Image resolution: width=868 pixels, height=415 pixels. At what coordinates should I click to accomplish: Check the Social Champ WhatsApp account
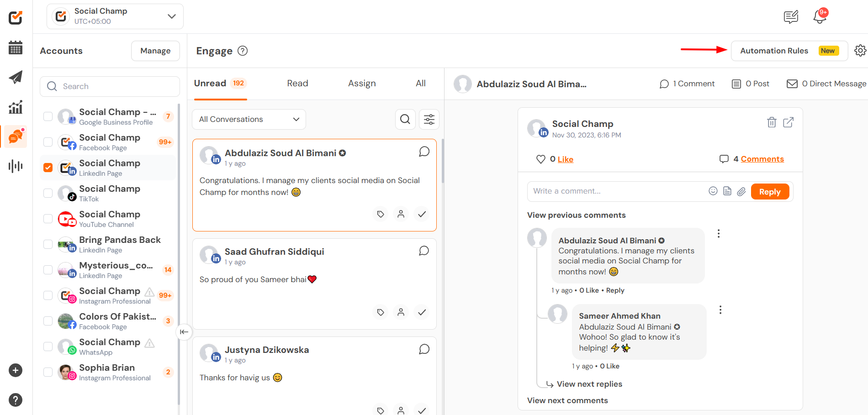pyautogui.click(x=48, y=347)
